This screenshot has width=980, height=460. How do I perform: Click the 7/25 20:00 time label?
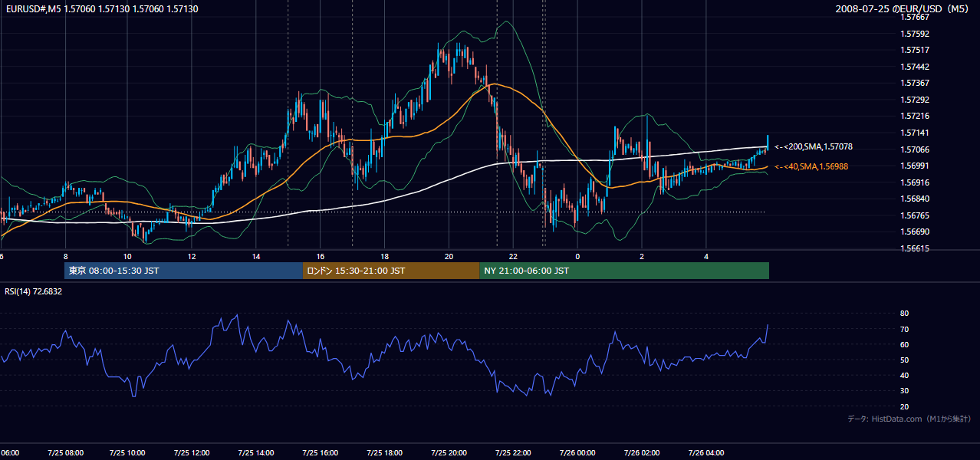pos(449,452)
